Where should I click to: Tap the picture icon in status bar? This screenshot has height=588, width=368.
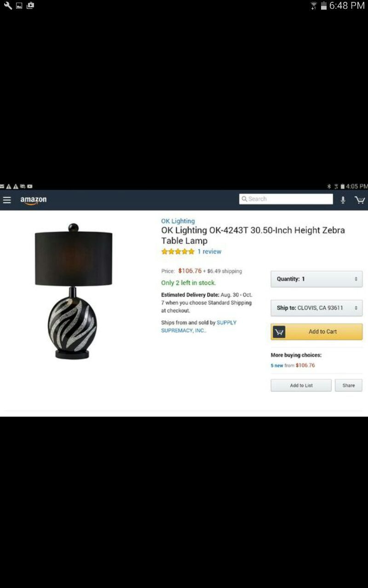point(19,6)
